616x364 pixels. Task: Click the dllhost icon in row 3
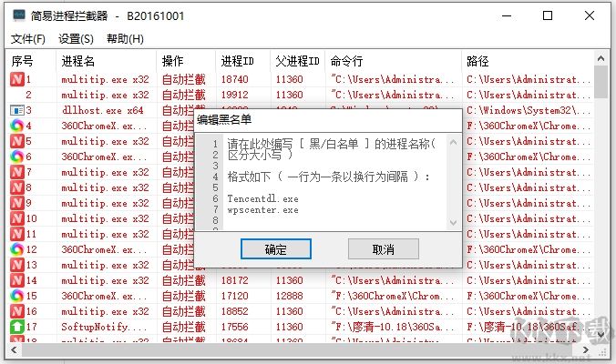[17, 110]
